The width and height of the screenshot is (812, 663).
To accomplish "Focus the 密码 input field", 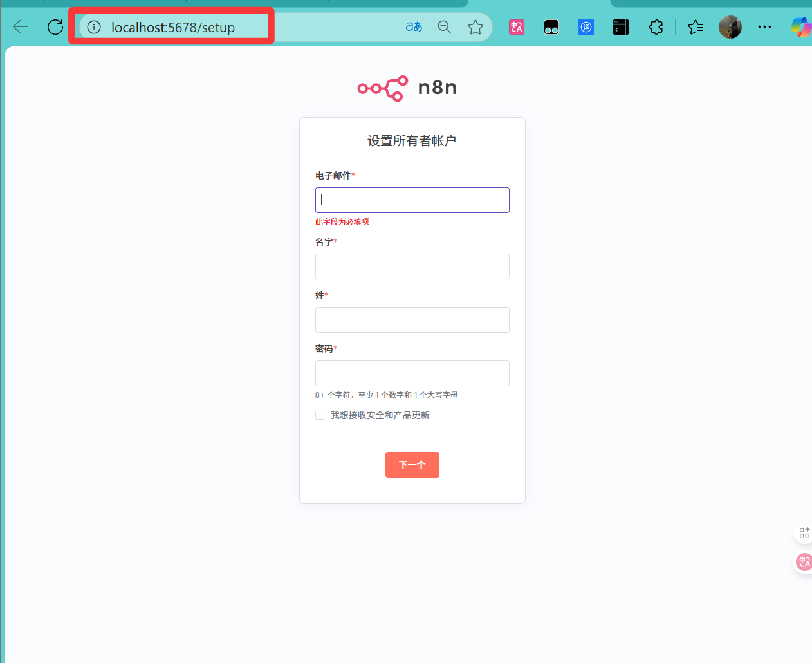I will 412,373.
